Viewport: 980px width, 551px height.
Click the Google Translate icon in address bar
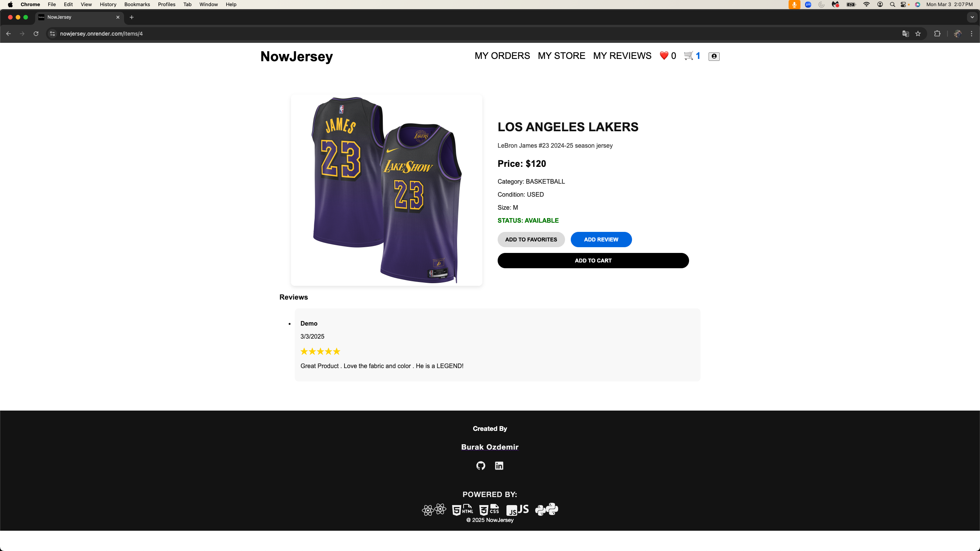[905, 34]
